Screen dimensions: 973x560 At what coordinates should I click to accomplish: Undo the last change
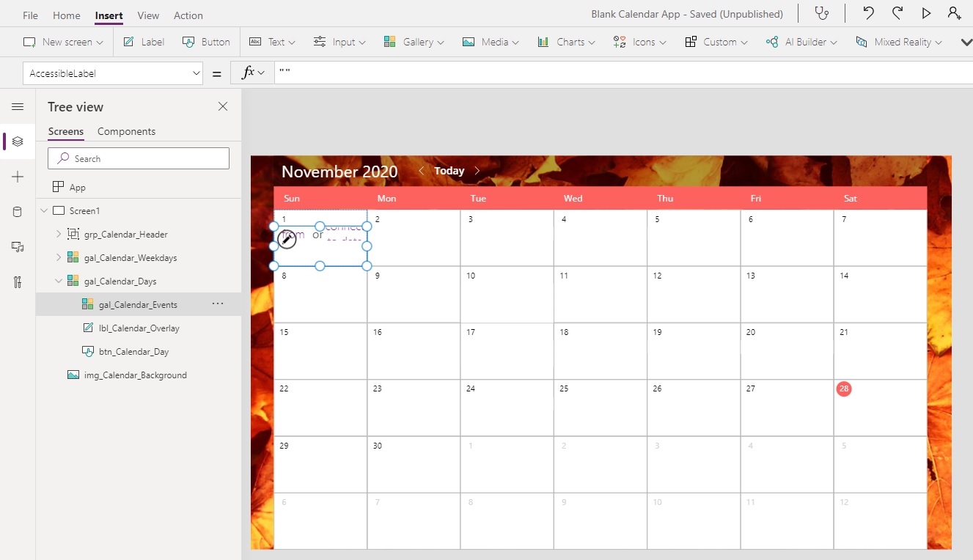(x=869, y=13)
